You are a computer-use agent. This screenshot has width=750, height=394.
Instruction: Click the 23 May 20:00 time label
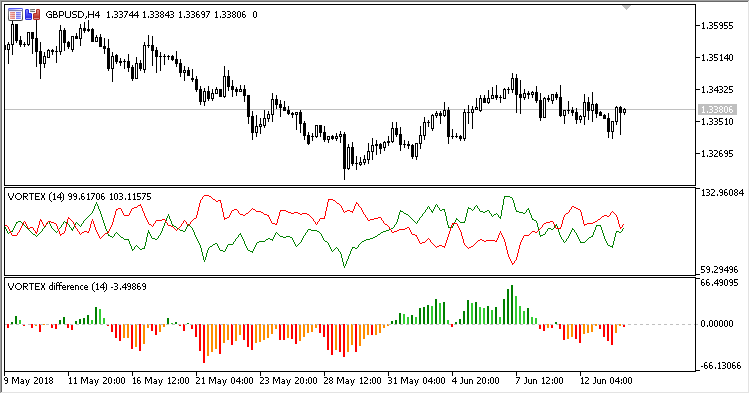[289, 381]
